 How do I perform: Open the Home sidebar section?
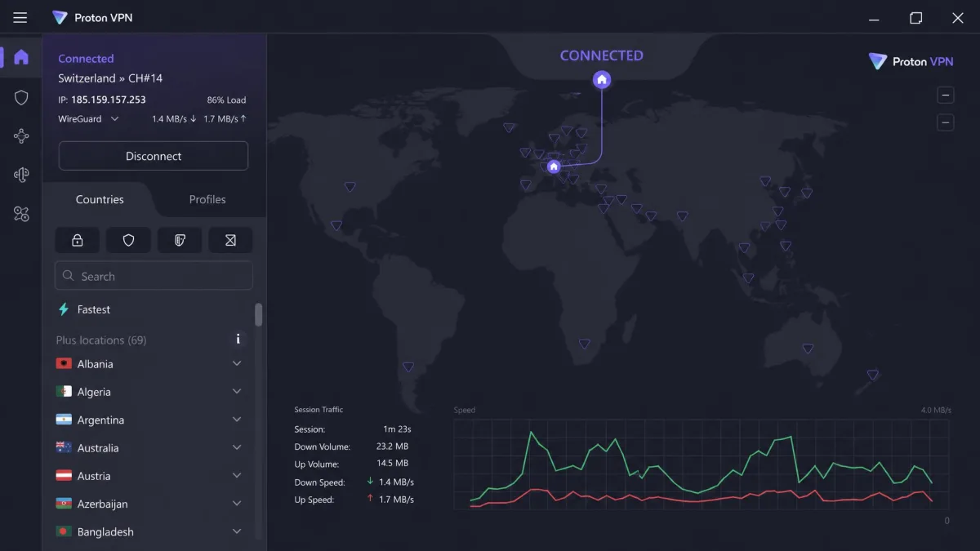(21, 57)
